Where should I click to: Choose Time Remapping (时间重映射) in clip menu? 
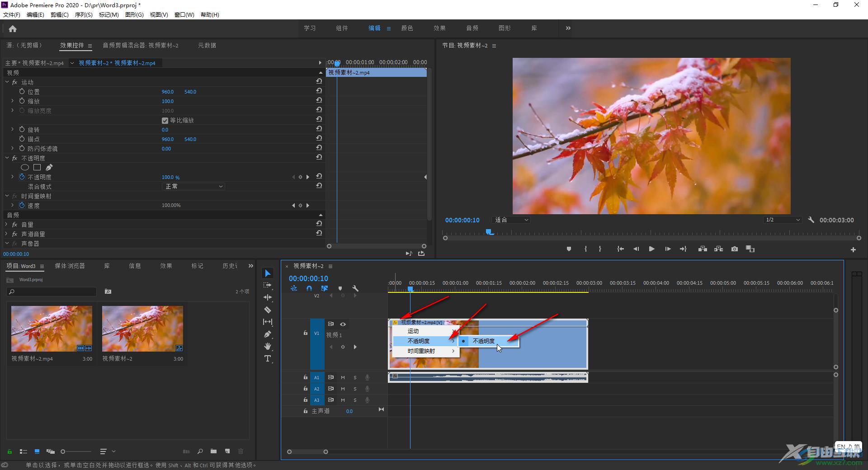(425, 351)
